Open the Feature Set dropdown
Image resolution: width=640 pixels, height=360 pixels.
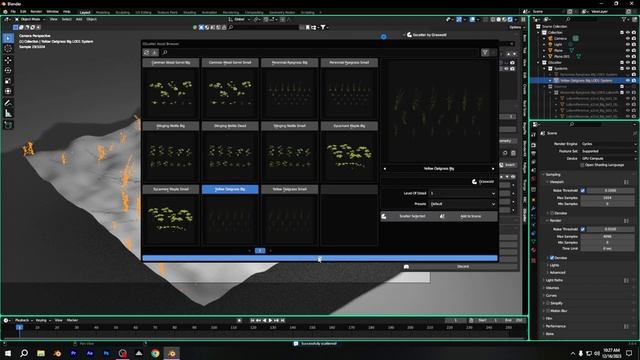(x=609, y=151)
